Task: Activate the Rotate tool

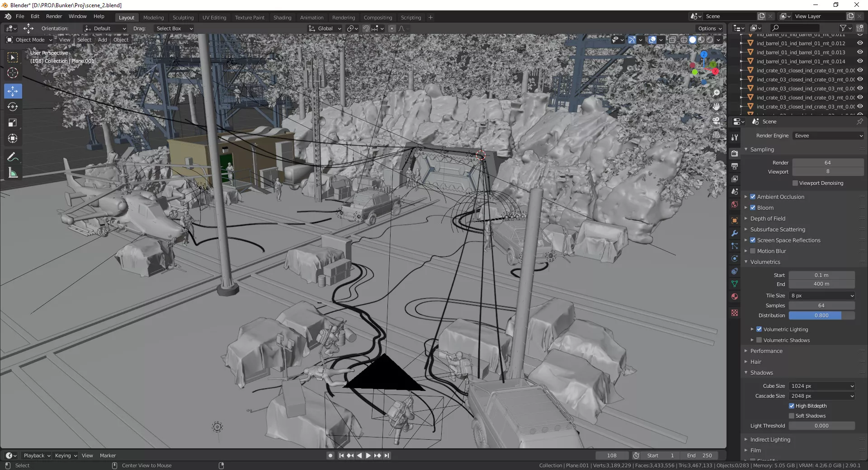Action: pos(13,107)
